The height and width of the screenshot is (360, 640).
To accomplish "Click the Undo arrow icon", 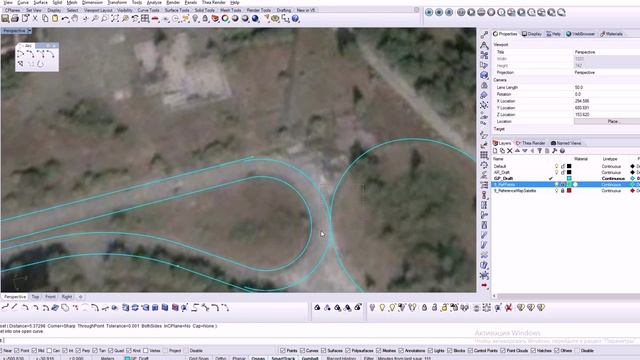I will pyautogui.click(x=65, y=19).
